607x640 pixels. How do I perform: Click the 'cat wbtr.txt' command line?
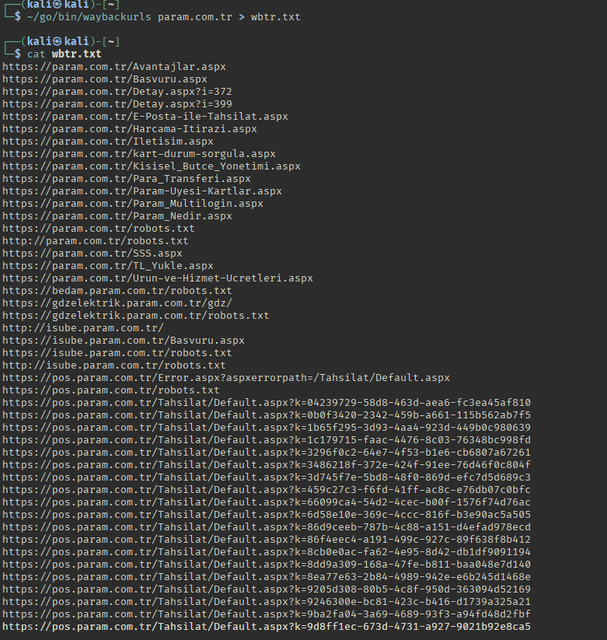[x=52, y=54]
